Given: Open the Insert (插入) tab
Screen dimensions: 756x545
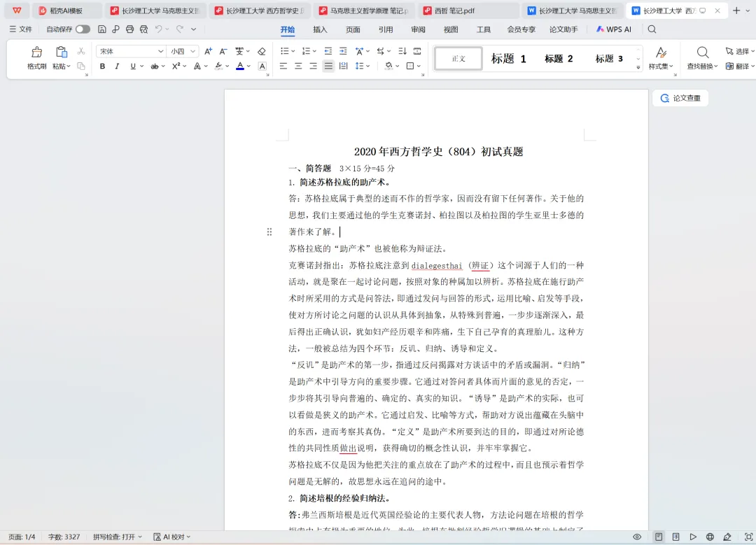Looking at the screenshot, I should tap(320, 29).
